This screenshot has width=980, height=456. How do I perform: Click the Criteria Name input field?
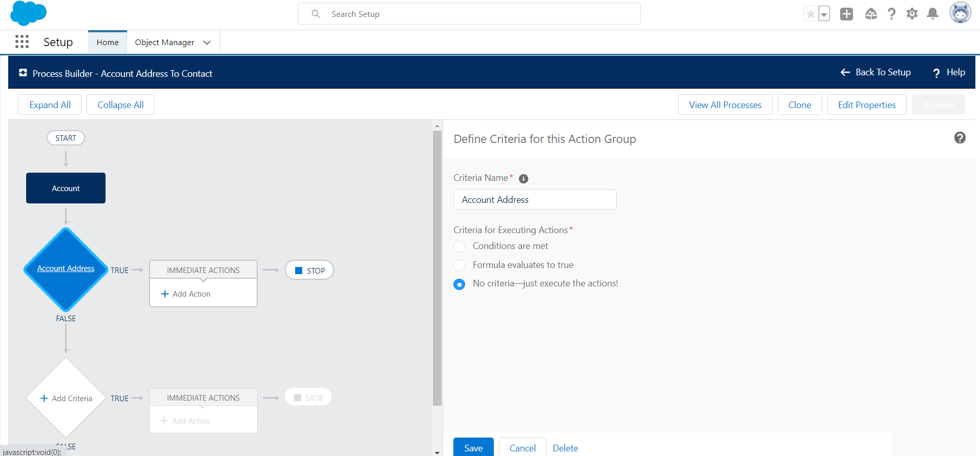pyautogui.click(x=534, y=200)
